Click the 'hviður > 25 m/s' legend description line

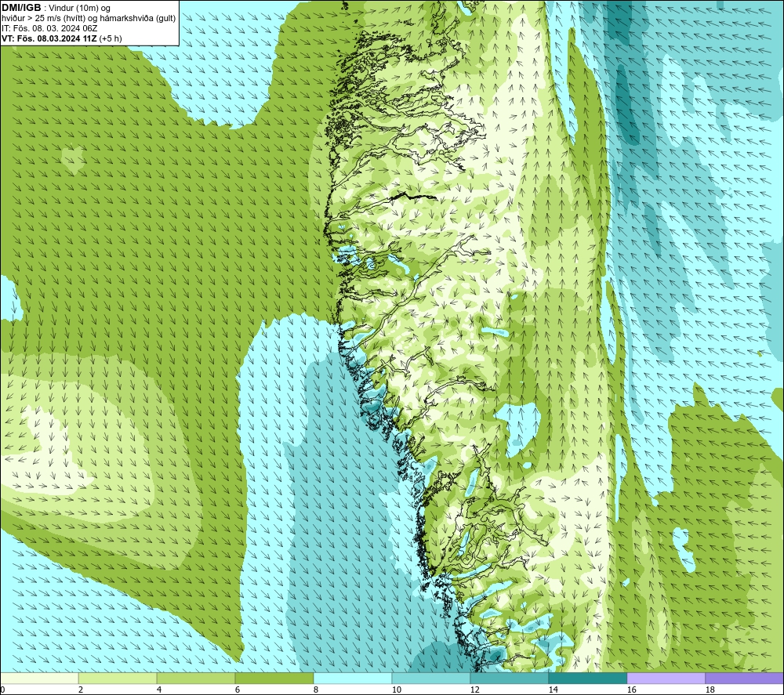89,19
